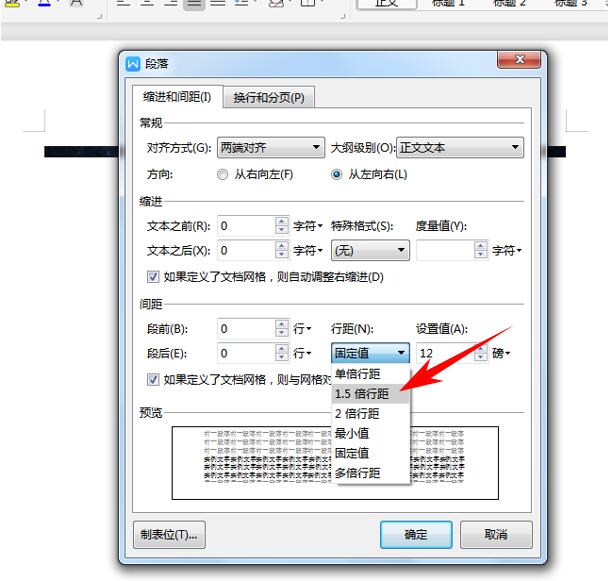Screen dimensions: 608x581
Task: Open the 特殊格式 dropdown showing (无)
Action: click(x=370, y=250)
